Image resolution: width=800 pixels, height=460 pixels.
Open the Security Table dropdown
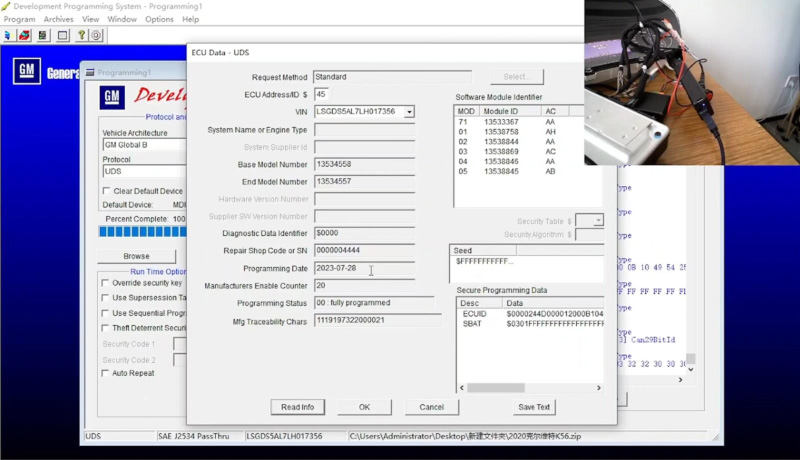point(598,221)
